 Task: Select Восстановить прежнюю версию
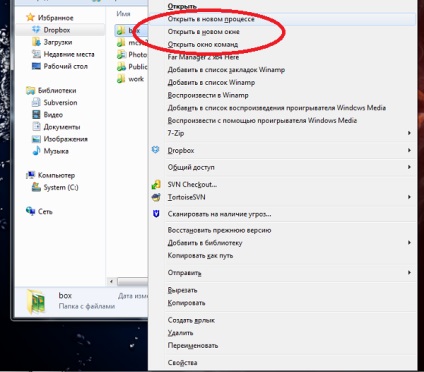click(283, 230)
